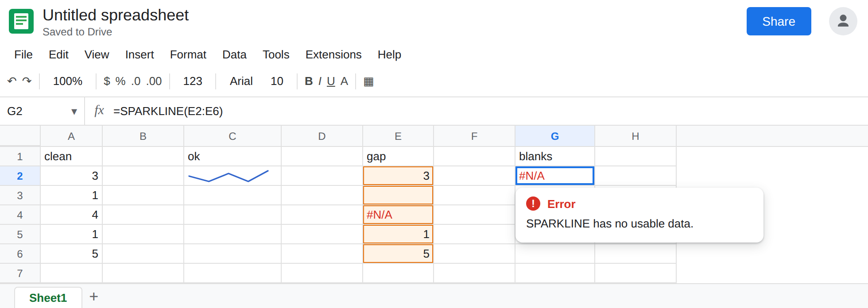This screenshot has width=868, height=308.
Task: Increase decimal places button
Action: tap(154, 81)
